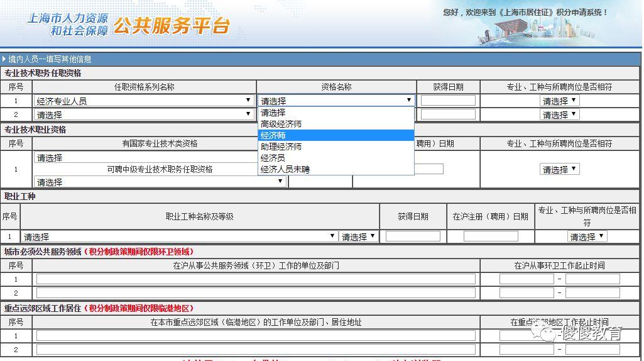644x361 pixels.
Task: Click row 1 环卫 start time field
Action: (x=527, y=279)
